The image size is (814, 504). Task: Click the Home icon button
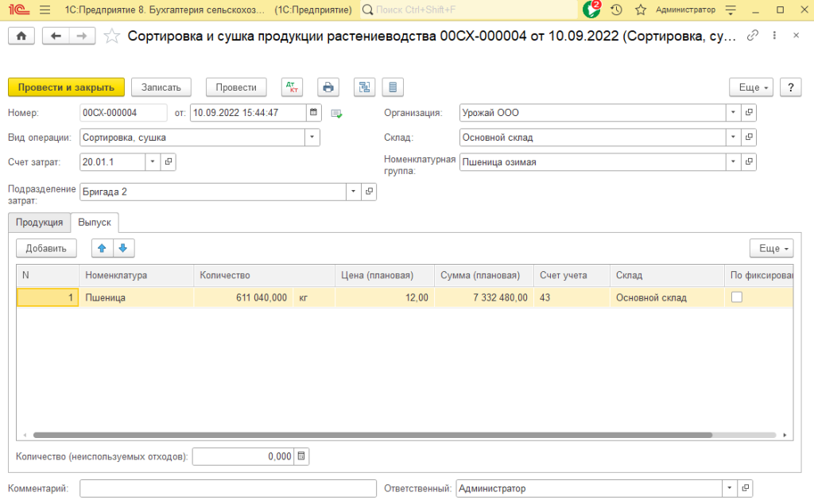tap(21, 37)
